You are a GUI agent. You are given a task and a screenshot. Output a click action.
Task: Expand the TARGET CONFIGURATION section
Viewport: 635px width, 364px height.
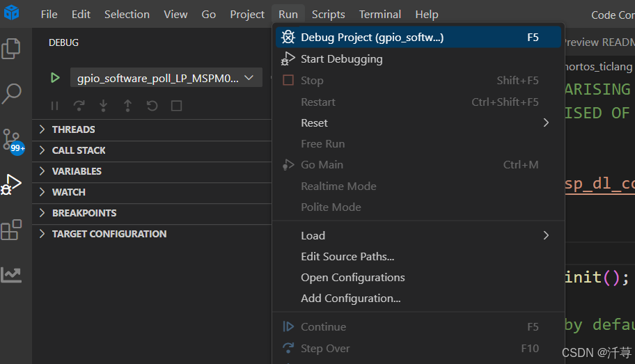[x=109, y=234]
